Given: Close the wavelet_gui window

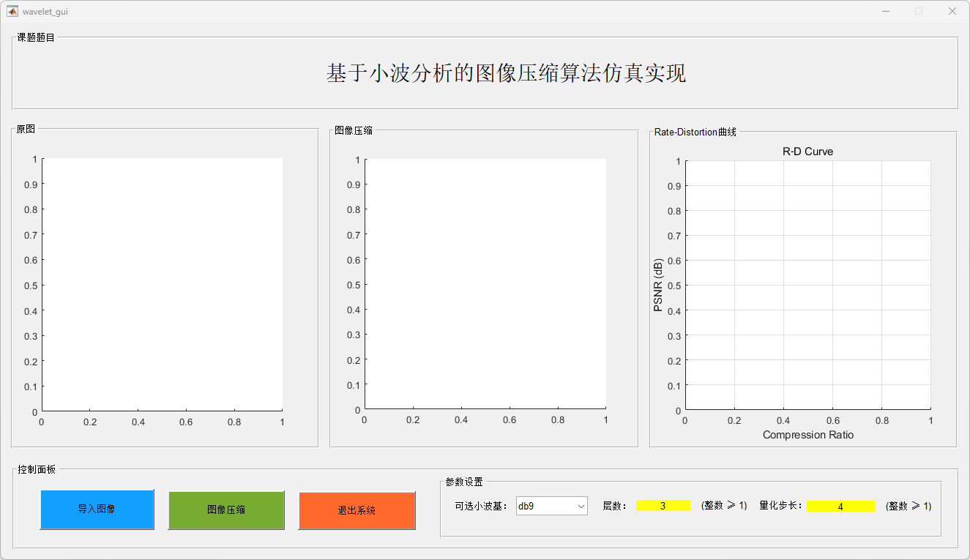Looking at the screenshot, I should tap(952, 11).
